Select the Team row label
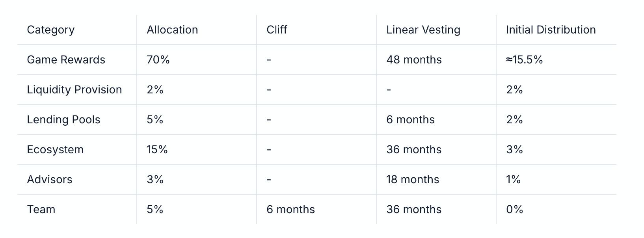 (41, 210)
